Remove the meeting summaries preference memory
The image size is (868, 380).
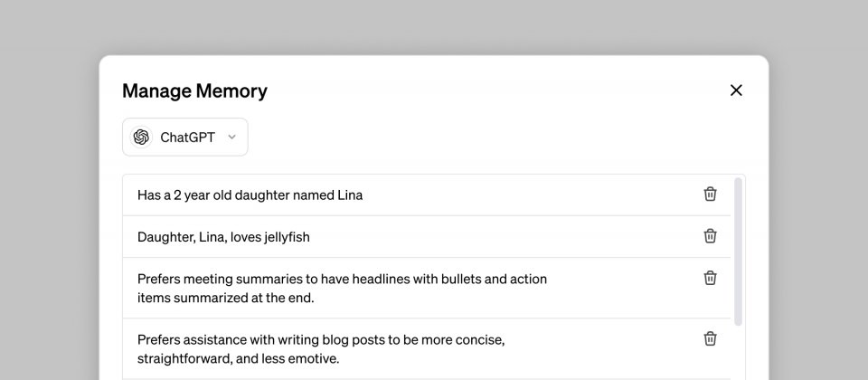pyautogui.click(x=711, y=278)
